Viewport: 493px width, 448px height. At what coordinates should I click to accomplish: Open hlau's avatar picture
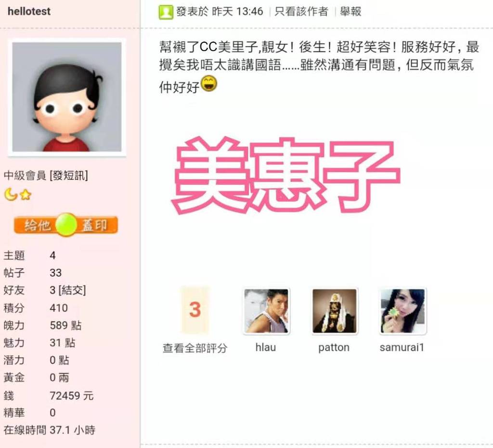tap(266, 311)
